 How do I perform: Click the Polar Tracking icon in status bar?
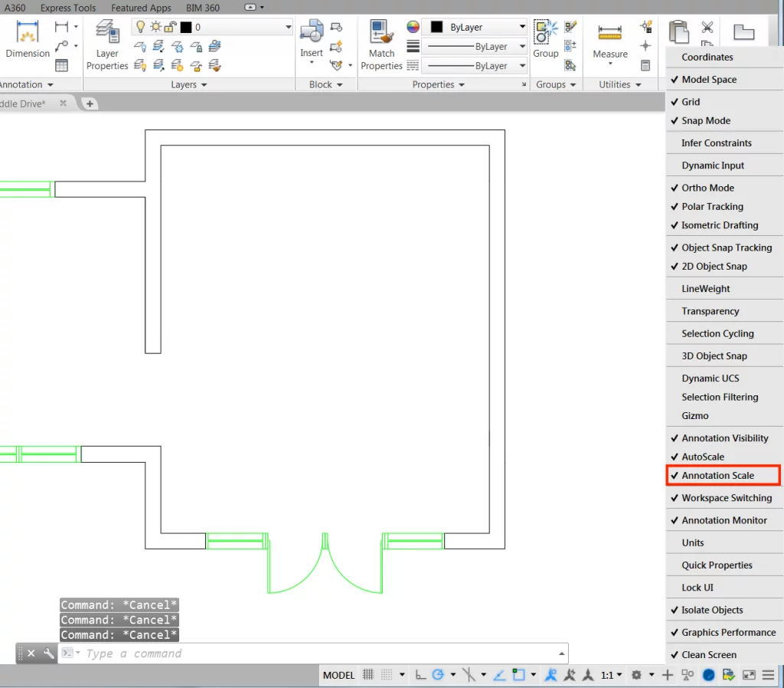tap(439, 675)
